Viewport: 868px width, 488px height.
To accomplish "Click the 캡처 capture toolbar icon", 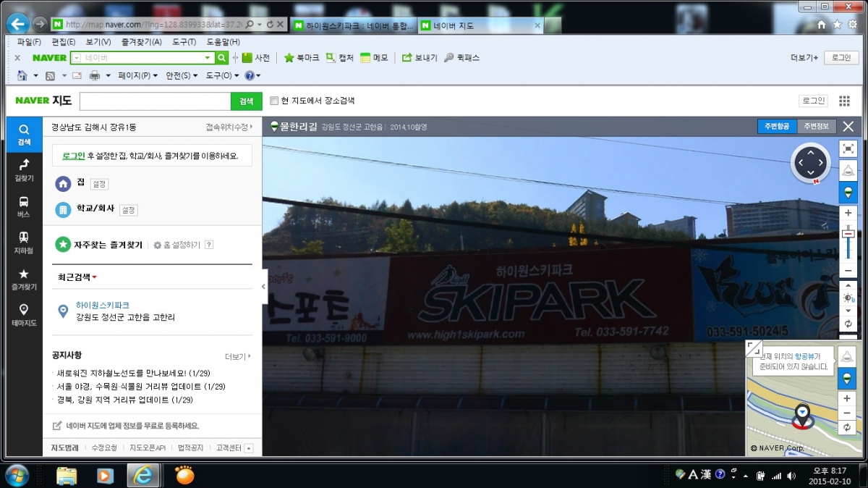I will coord(340,58).
